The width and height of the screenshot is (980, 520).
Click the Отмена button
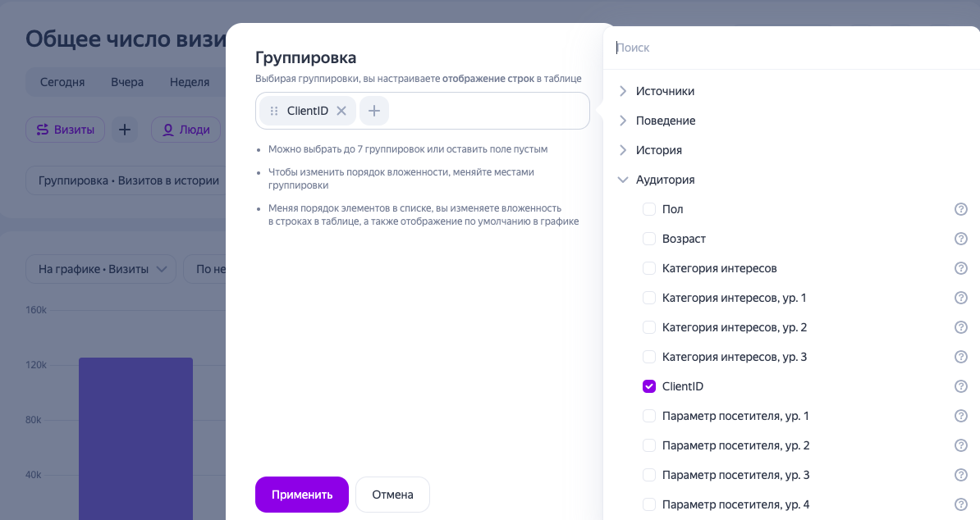point(392,495)
